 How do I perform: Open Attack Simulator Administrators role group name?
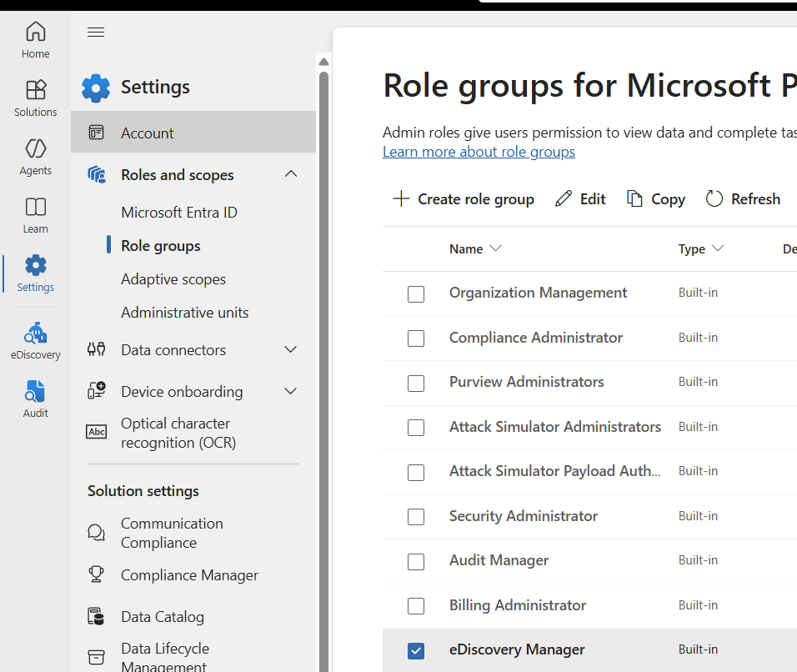click(x=555, y=427)
